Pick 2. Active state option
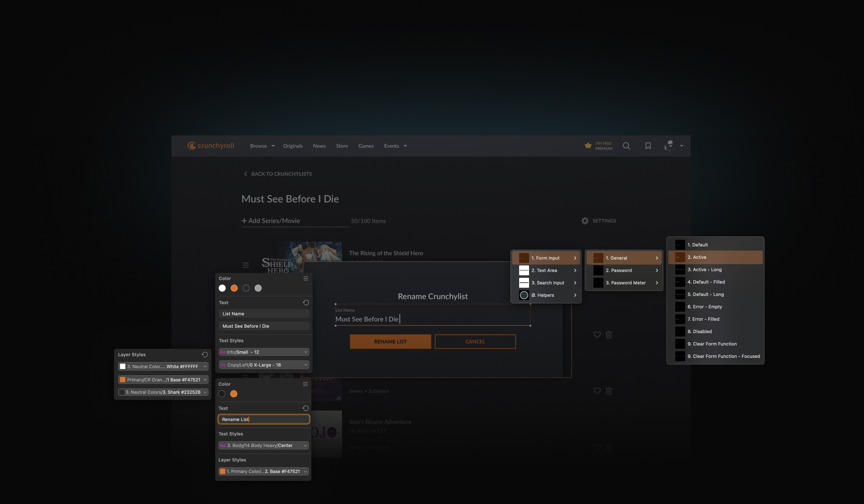Image resolution: width=864 pixels, height=504 pixels. [x=715, y=257]
